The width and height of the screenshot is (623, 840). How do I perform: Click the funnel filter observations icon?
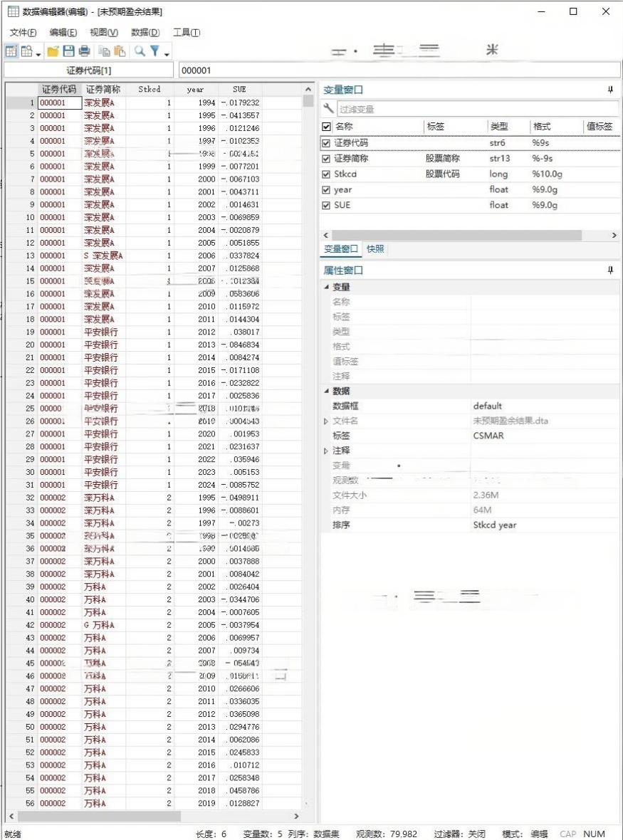click(x=155, y=51)
